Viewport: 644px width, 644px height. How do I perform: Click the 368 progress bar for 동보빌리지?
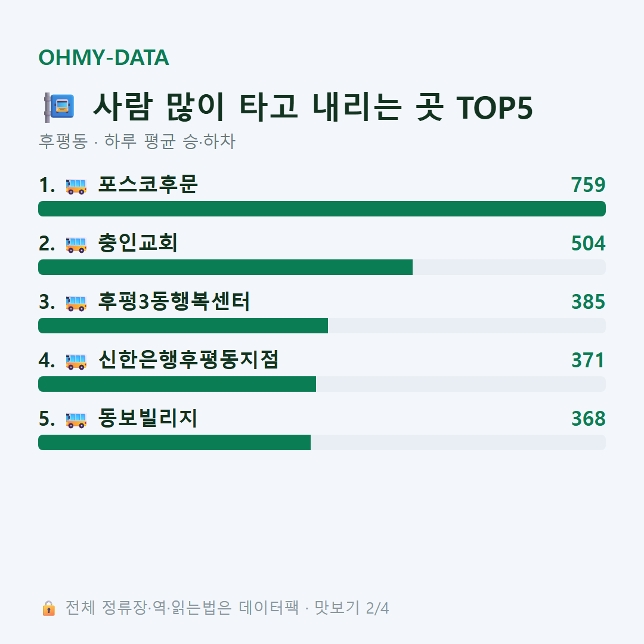[x=322, y=442]
